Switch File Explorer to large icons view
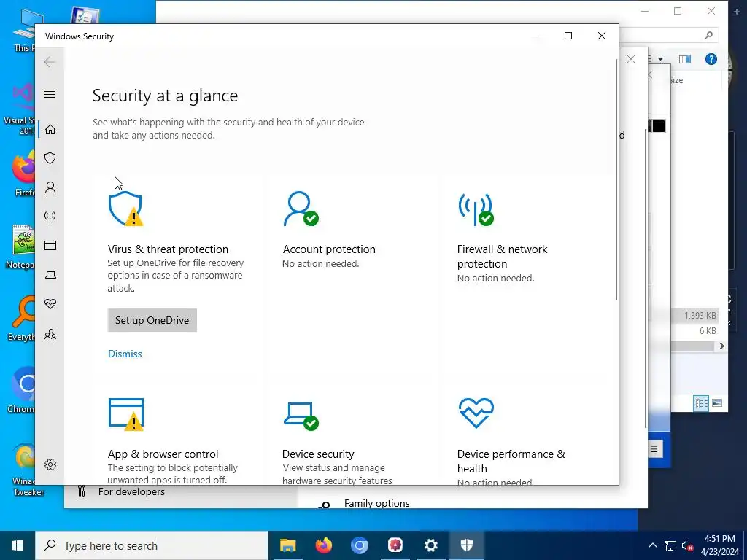This screenshot has height=560, width=747. click(717, 403)
